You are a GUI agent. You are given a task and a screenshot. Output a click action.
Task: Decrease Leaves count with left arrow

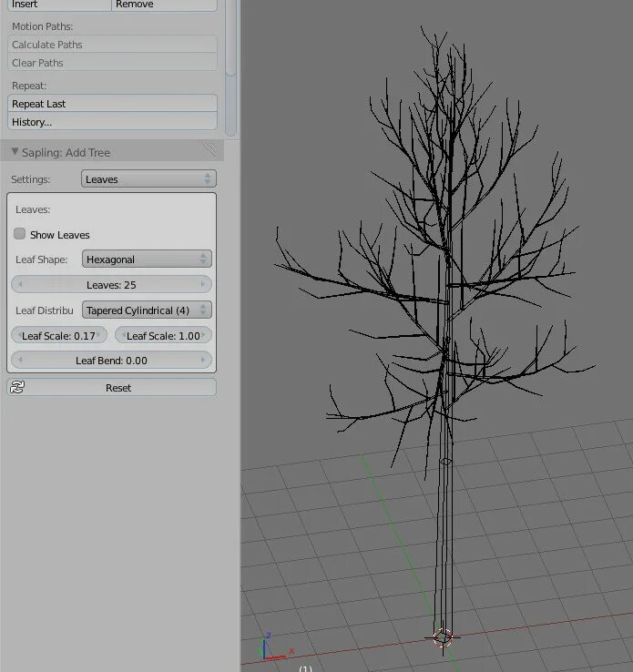[20, 284]
